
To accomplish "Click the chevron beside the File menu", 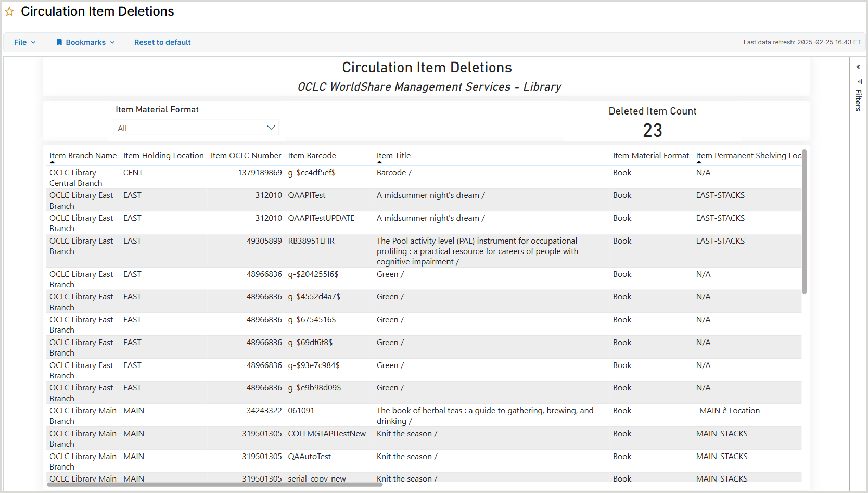I will 33,42.
